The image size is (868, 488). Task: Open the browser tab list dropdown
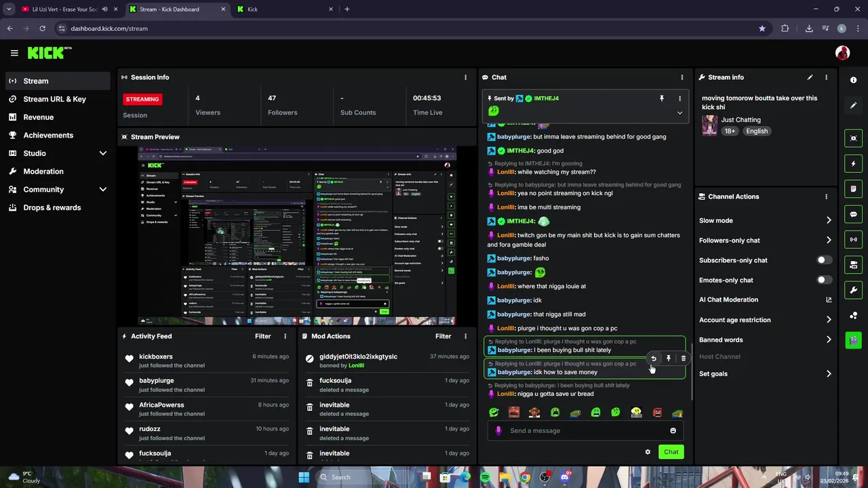9,9
